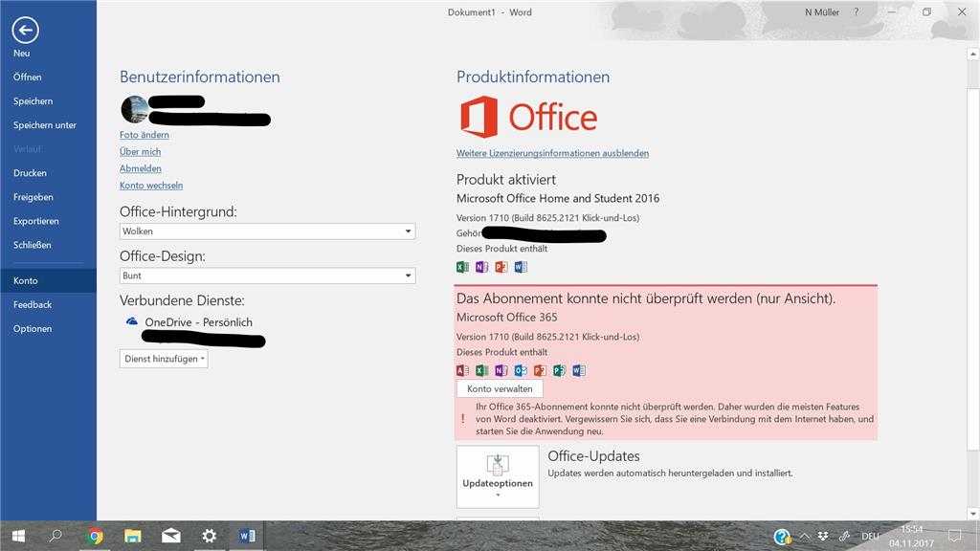Click the Outlook icon in Office 365 section
Screen dimensions: 980x551
[x=521, y=370]
